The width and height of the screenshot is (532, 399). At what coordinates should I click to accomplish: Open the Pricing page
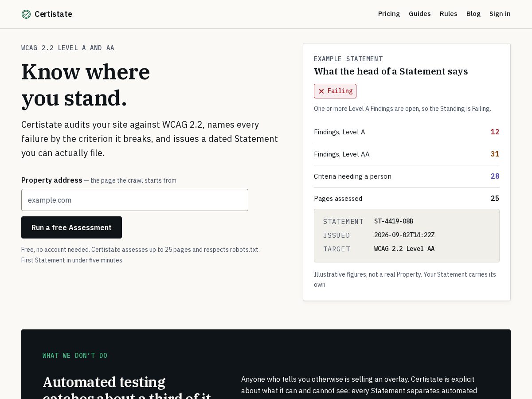389,14
